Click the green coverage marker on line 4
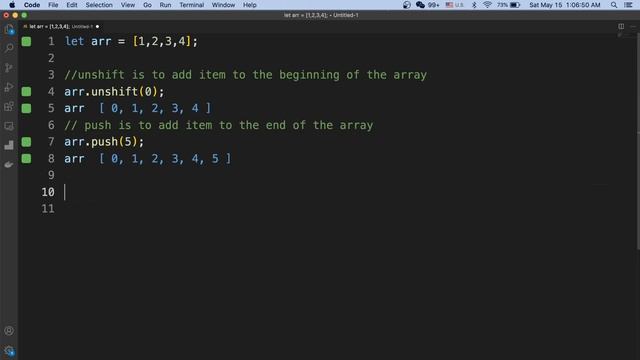 pos(26,91)
